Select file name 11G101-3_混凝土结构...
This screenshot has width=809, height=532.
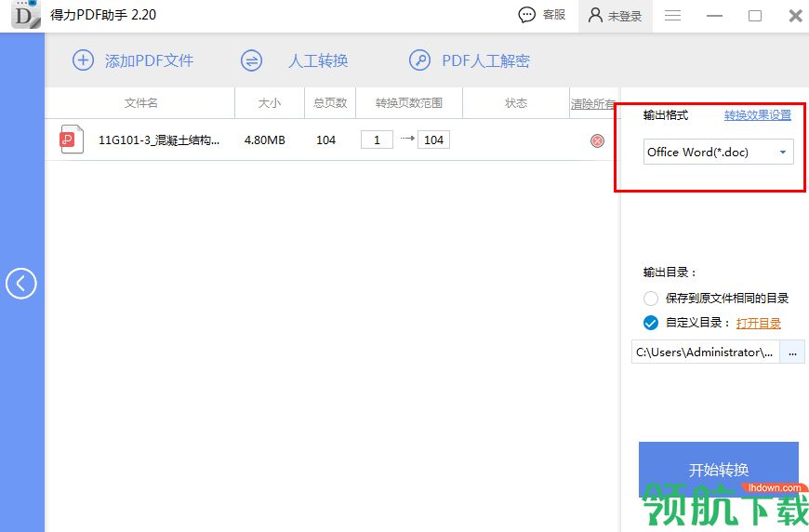[x=159, y=140]
